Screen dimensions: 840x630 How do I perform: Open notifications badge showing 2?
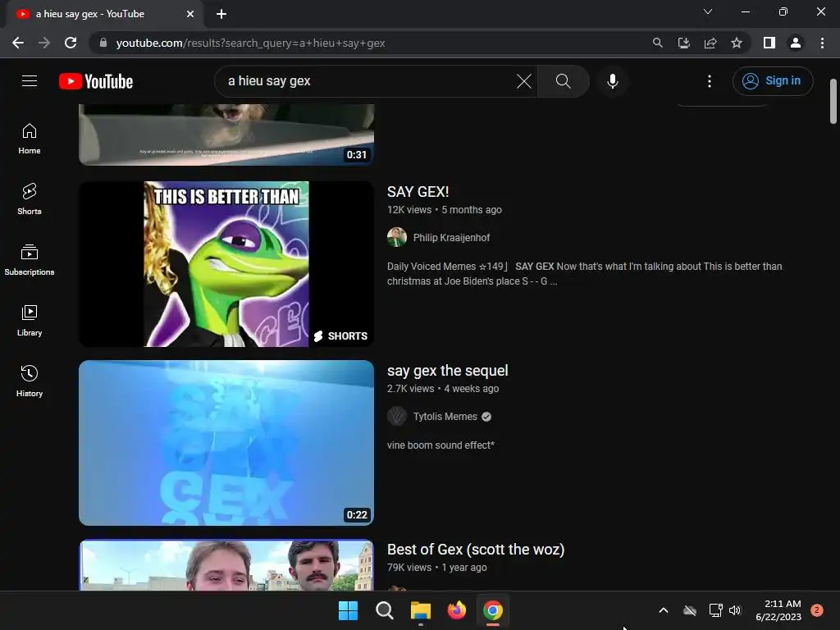point(816,610)
